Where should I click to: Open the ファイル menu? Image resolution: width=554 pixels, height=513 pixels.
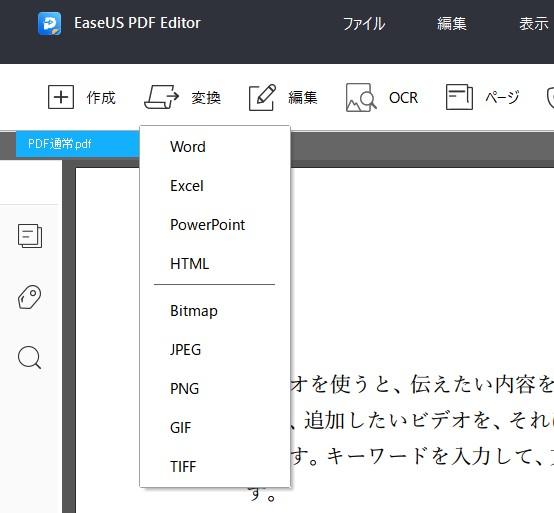364,24
